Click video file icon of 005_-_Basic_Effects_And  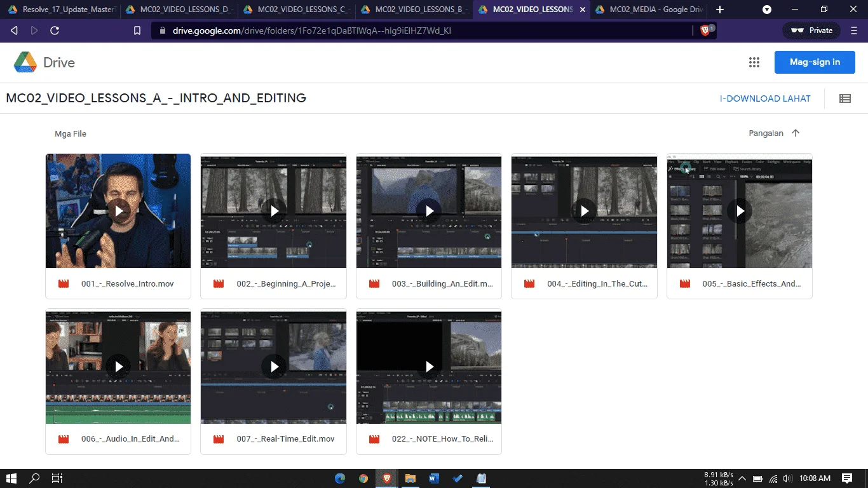[685, 284]
